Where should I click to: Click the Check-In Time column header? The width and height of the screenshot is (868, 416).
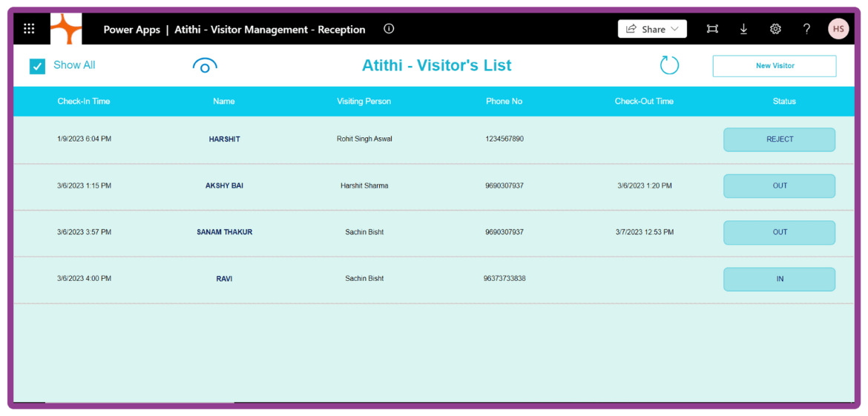[x=84, y=102]
